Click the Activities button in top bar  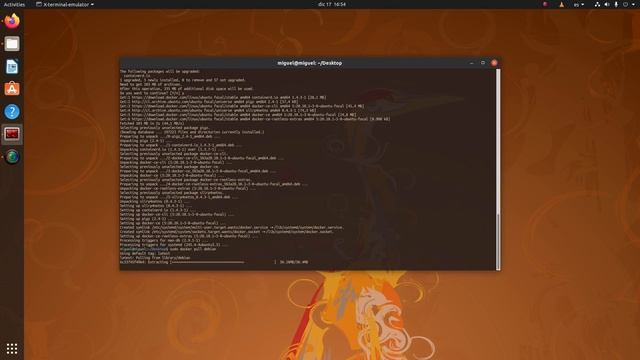[14, 4]
